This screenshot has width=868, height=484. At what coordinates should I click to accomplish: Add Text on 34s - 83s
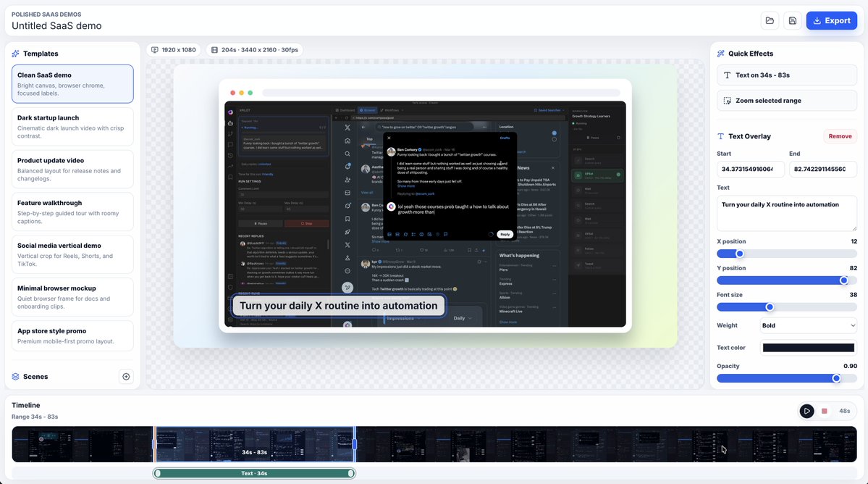(787, 75)
